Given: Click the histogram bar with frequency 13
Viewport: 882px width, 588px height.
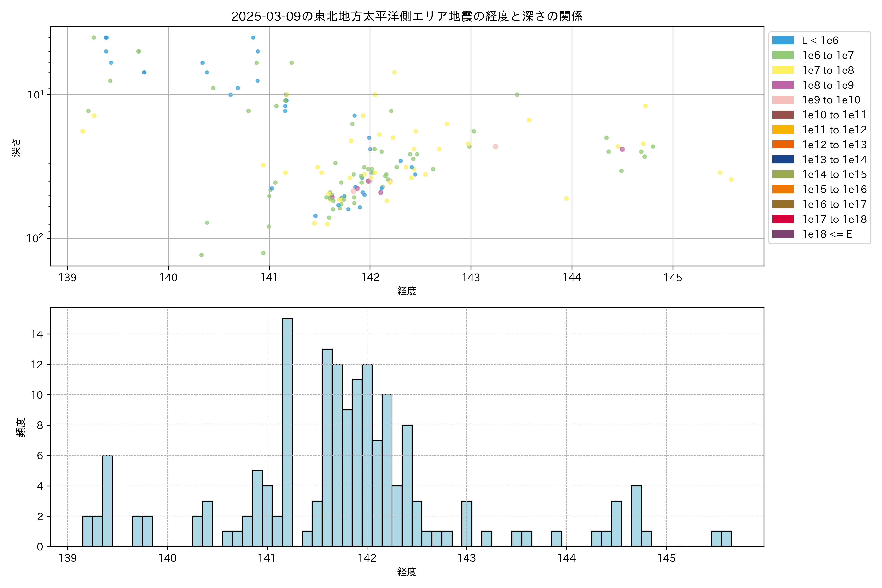Looking at the screenshot, I should tap(327, 447).
